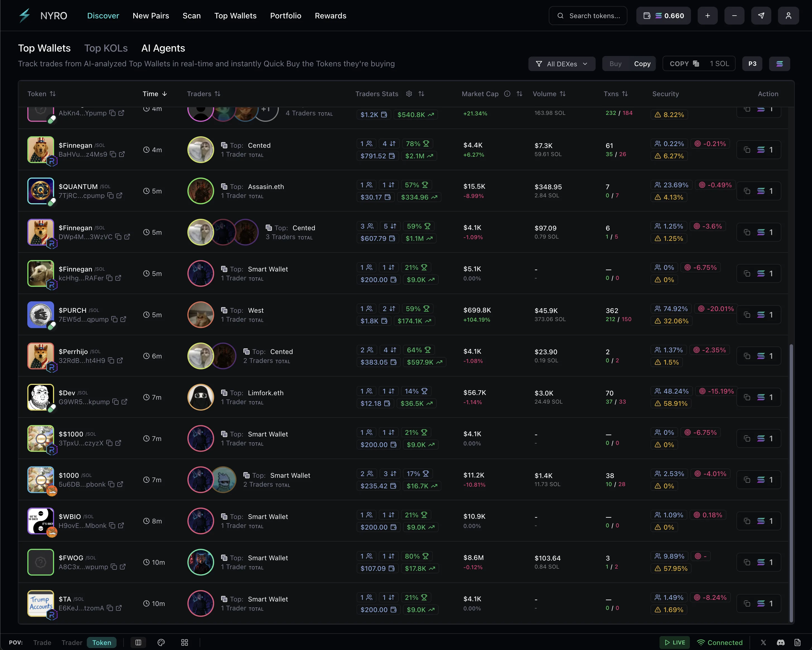Open external link for 7TjRC...cpump
The height and width of the screenshot is (650, 812).
(x=119, y=195)
